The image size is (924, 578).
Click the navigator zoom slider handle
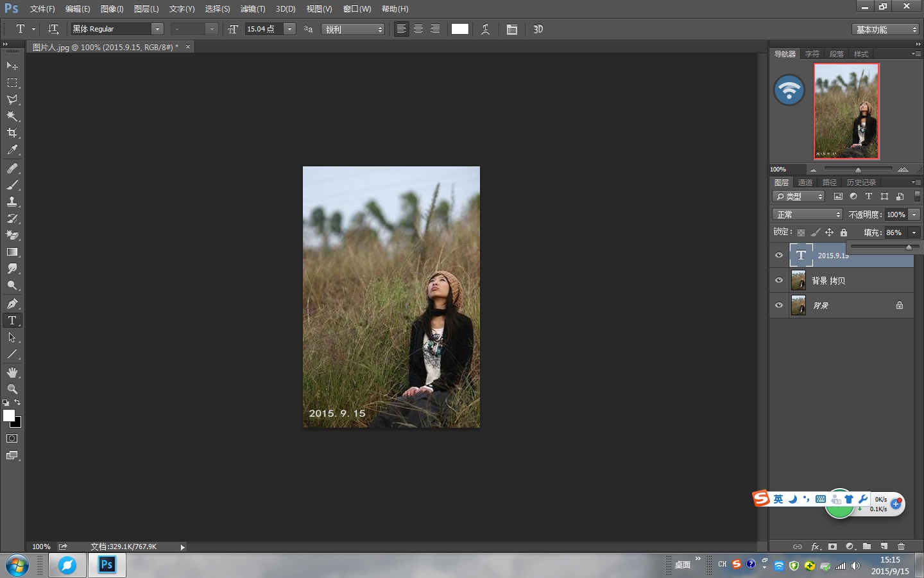pos(858,170)
